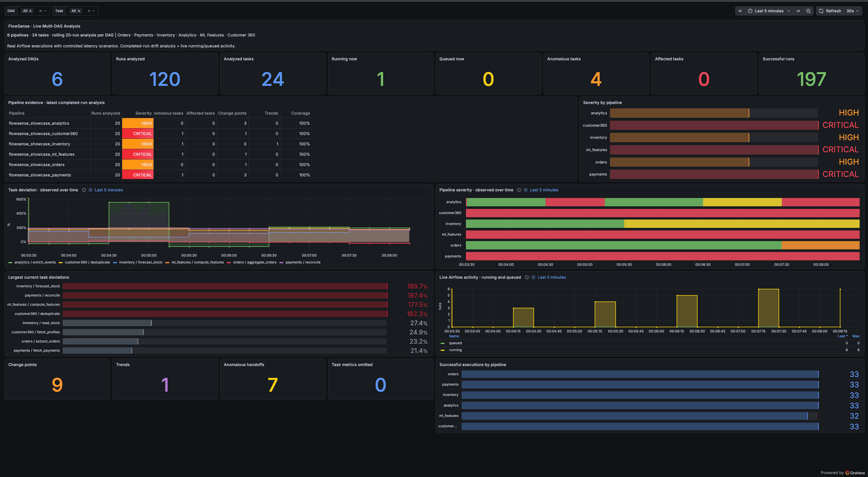The image size is (868, 477).
Task: Expand the Task variable dropdown chevron
Action: point(94,11)
